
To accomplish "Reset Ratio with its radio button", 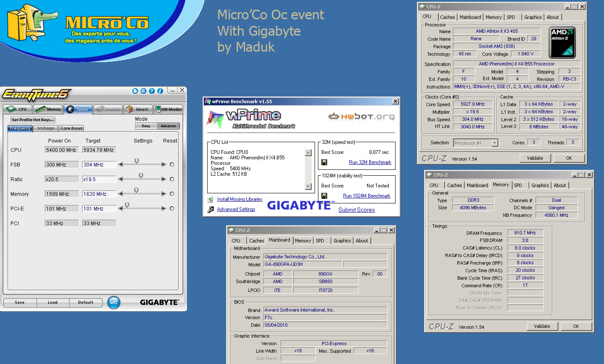I will coord(172,179).
